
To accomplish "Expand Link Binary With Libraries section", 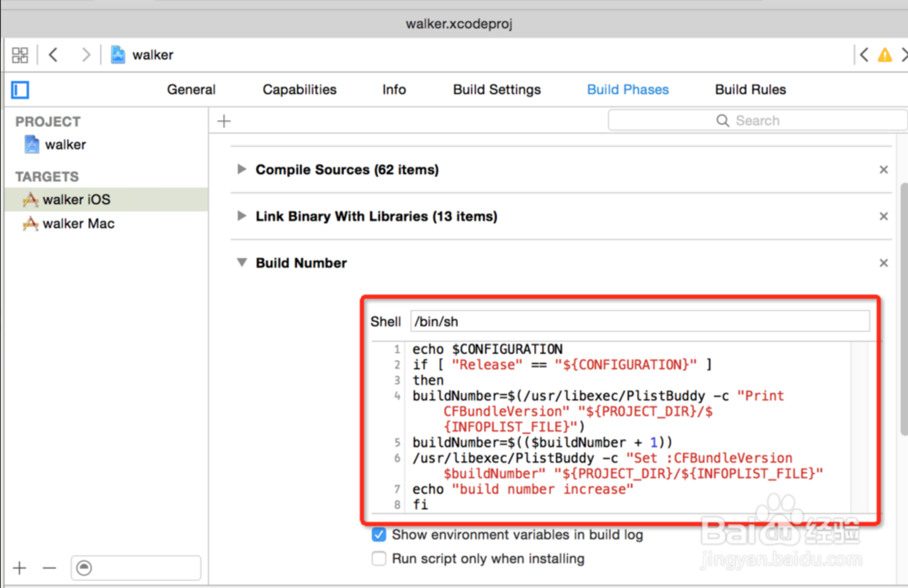I will (x=242, y=216).
